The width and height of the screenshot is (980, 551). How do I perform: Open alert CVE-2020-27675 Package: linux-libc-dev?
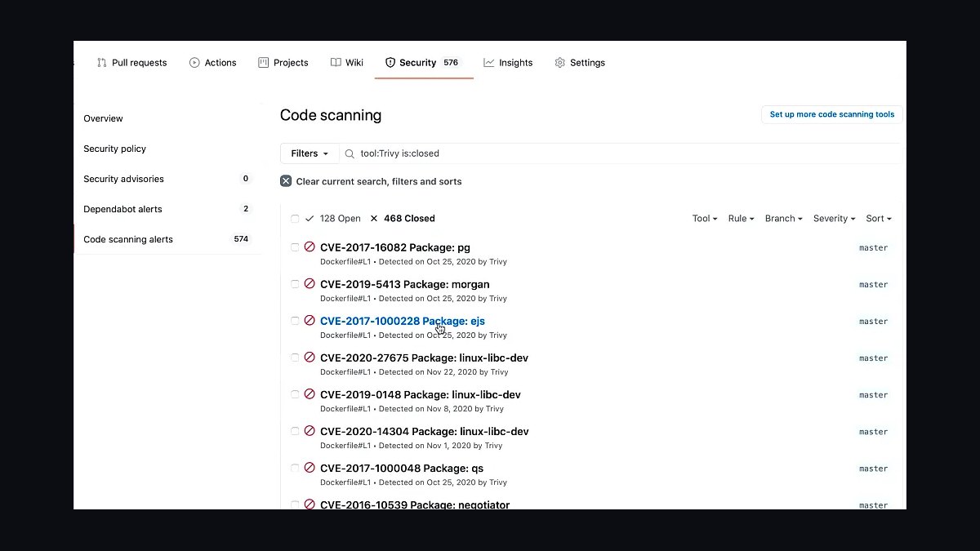tap(425, 358)
